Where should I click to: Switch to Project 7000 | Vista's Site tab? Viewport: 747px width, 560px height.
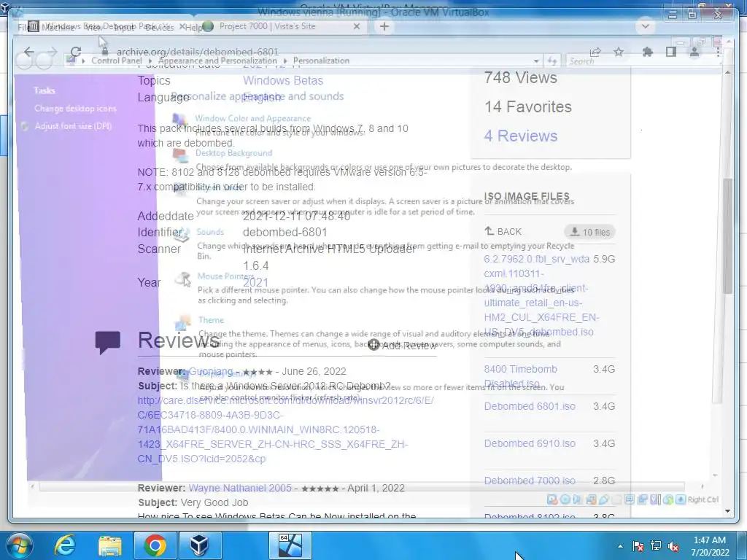(x=267, y=26)
